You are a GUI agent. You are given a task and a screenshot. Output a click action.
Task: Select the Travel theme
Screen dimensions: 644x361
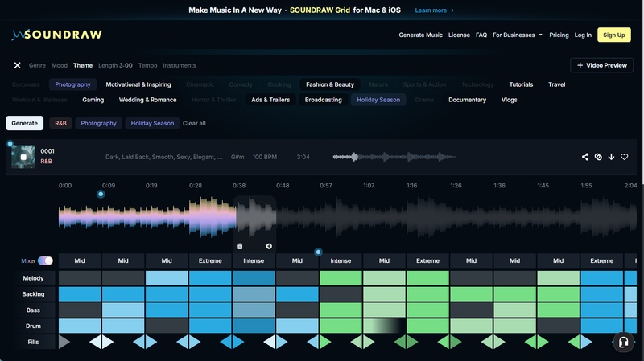pos(556,84)
